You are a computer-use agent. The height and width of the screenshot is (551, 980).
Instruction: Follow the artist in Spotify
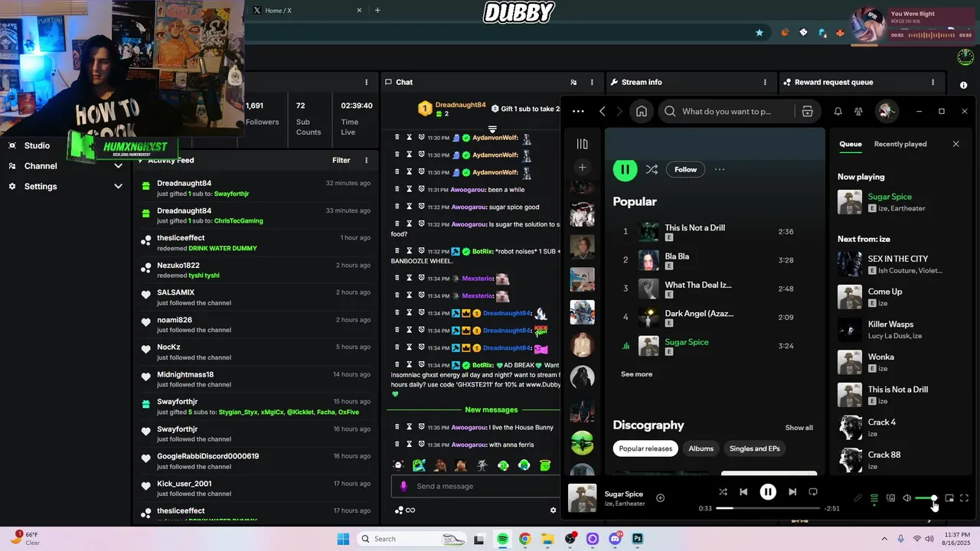click(685, 170)
